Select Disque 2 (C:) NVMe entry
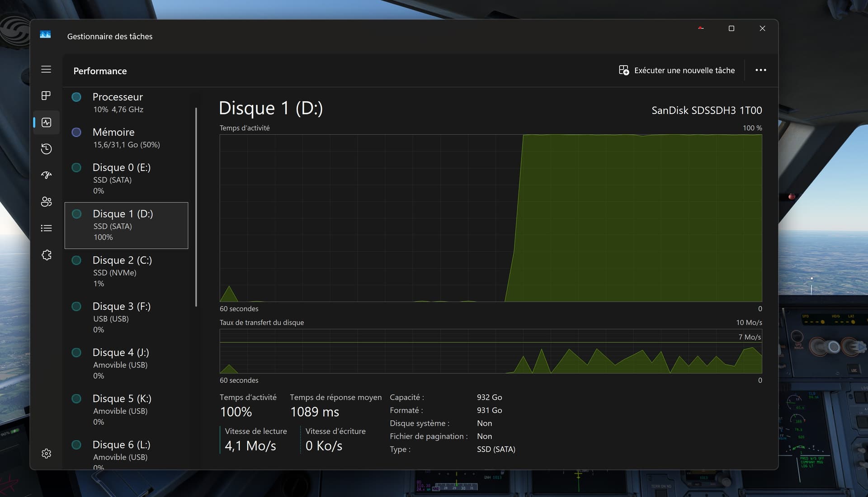 [127, 271]
